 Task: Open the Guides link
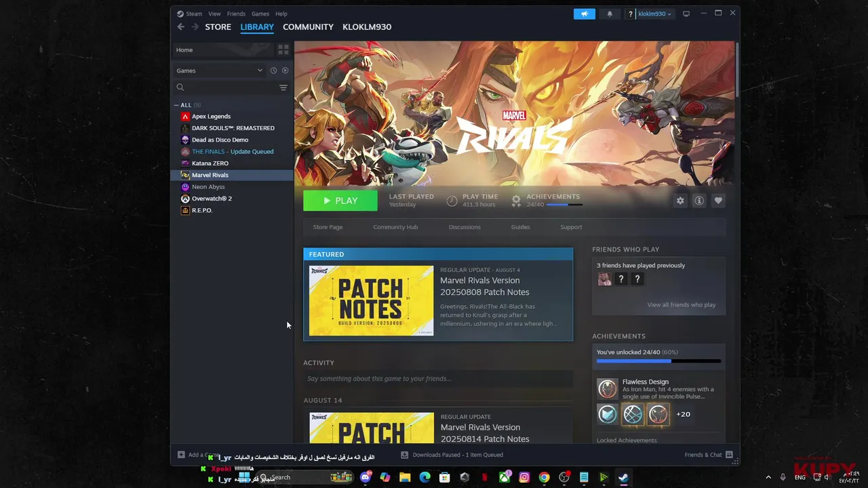click(520, 227)
